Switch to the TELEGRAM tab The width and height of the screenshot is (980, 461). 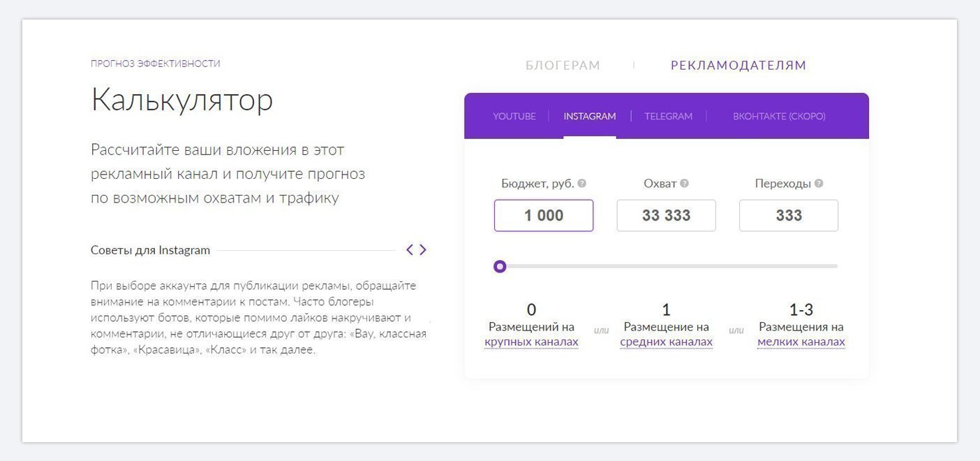pyautogui.click(x=669, y=116)
